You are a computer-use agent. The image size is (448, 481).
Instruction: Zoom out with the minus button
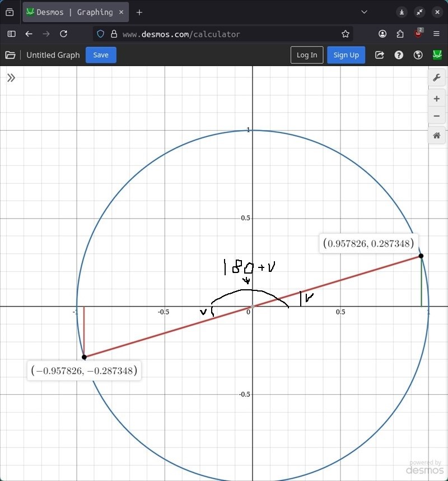437,116
